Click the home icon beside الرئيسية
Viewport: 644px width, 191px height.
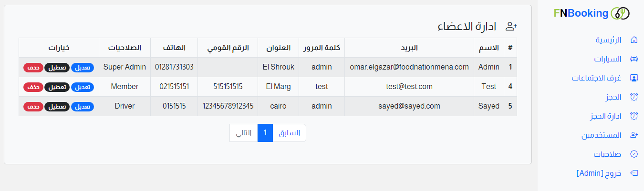pos(634,40)
